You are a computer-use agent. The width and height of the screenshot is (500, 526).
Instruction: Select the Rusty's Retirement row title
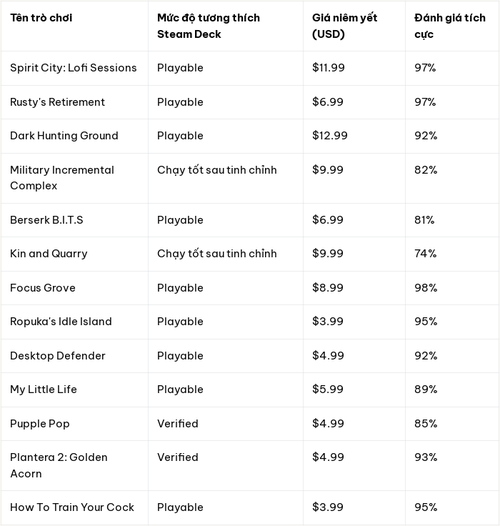57,102
